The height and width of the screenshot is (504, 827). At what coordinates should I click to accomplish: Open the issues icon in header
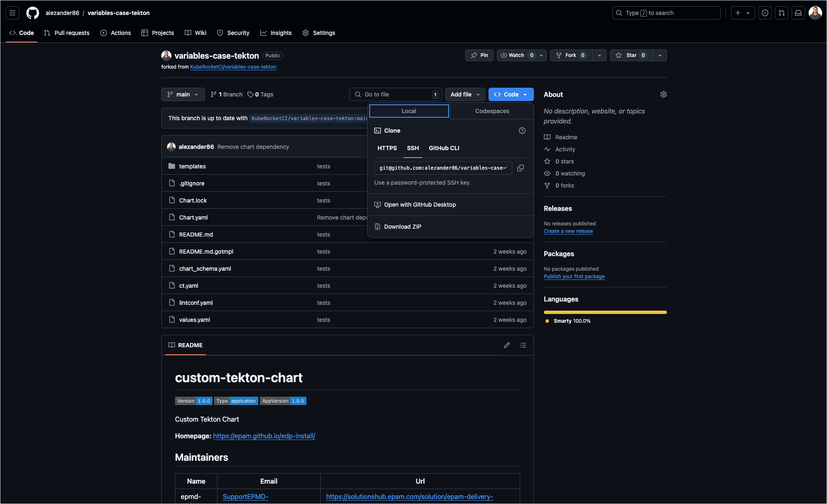tap(765, 13)
